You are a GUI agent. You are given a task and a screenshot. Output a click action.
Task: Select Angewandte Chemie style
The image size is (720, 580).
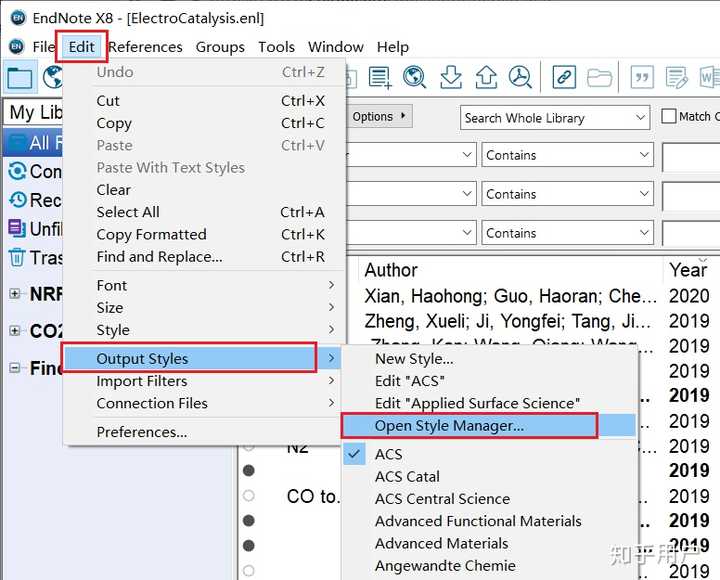click(489, 565)
